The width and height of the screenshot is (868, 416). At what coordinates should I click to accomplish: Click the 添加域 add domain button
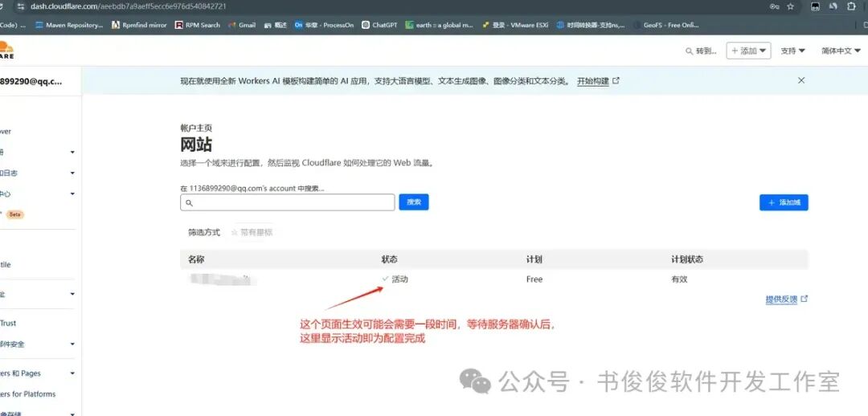tap(784, 202)
